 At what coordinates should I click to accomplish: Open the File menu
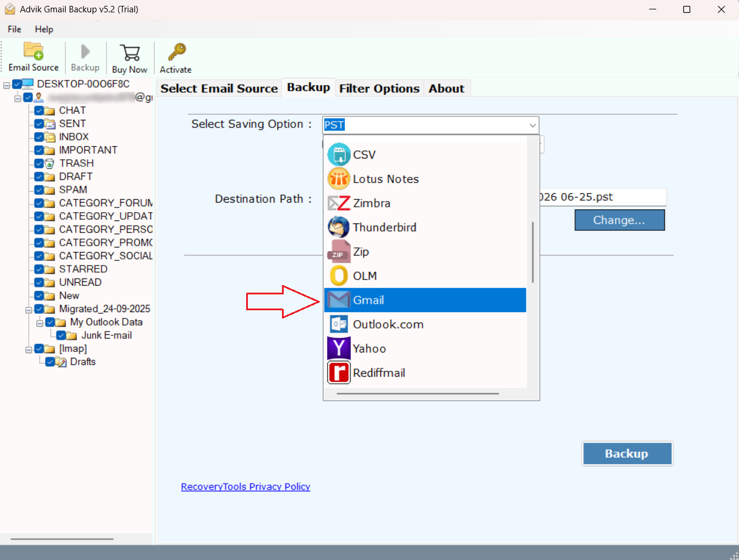[x=15, y=29]
